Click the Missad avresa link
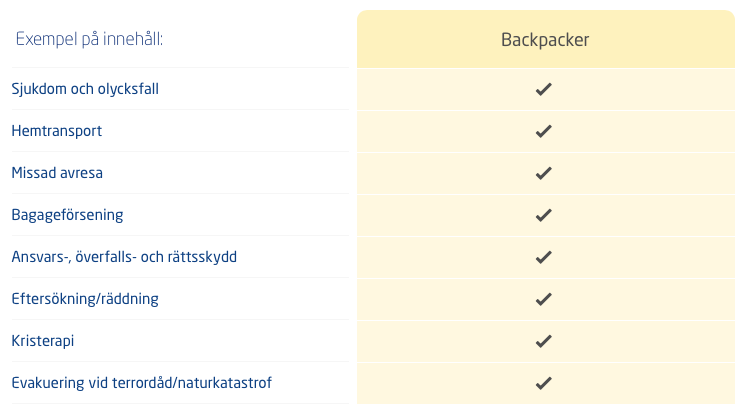This screenshot has width=746, height=417. pyautogui.click(x=57, y=173)
